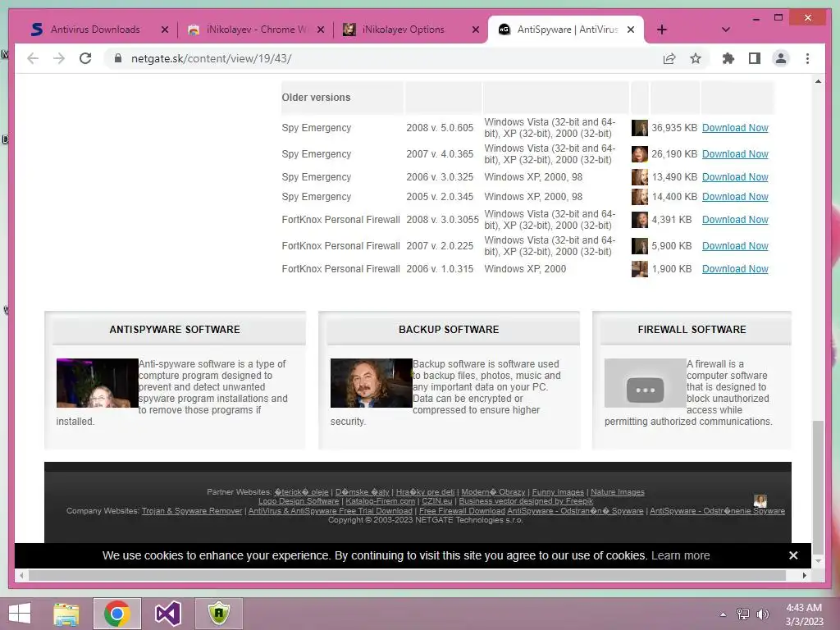
Task: Open Funny Images partner link
Action: 558,492
